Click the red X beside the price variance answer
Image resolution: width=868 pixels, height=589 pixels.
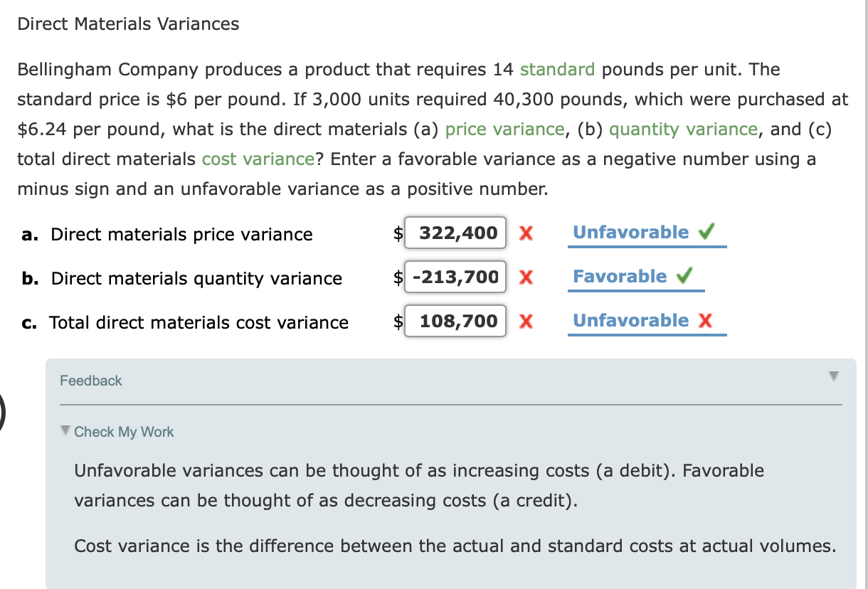(525, 233)
